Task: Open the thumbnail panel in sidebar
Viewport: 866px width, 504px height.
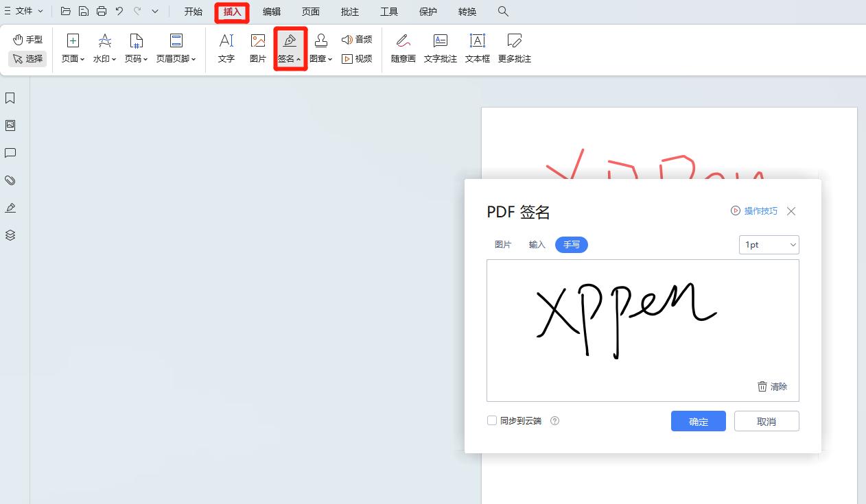Action: point(10,125)
